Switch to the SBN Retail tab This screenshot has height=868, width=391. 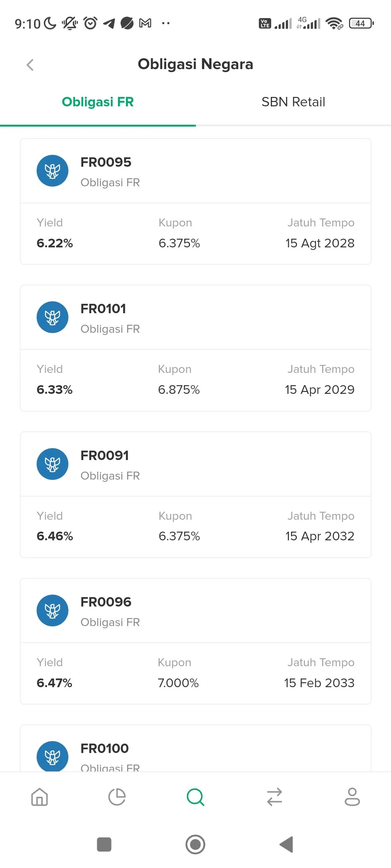point(293,102)
